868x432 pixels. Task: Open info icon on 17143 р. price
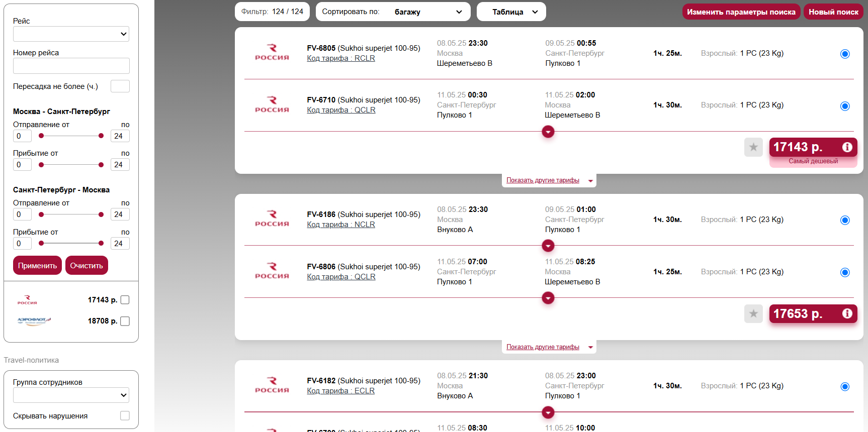pyautogui.click(x=847, y=147)
